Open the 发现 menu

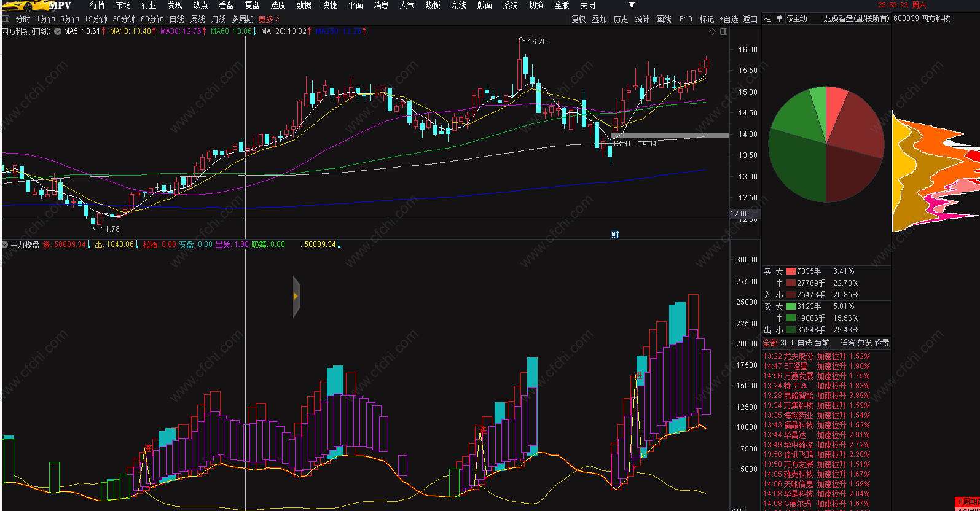[175, 5]
